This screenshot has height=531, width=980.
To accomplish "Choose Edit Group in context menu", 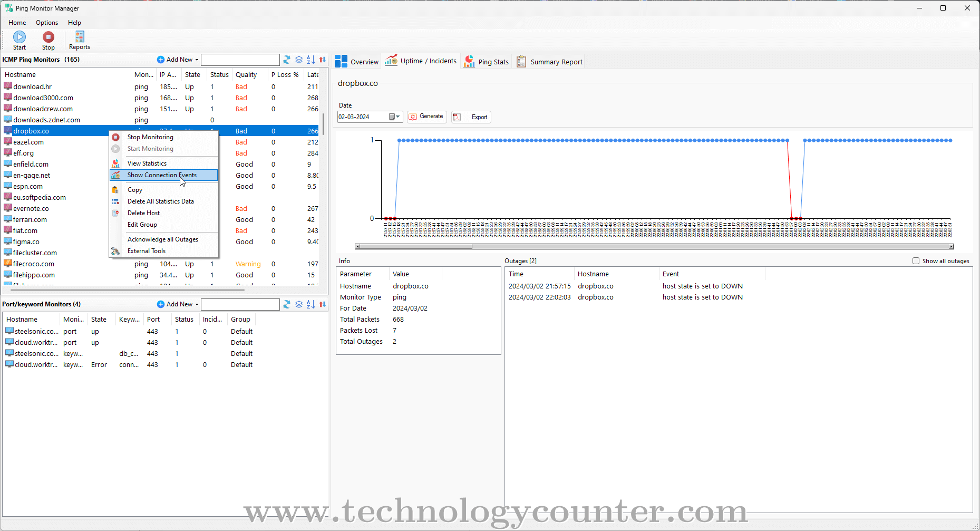I will coord(163,225).
